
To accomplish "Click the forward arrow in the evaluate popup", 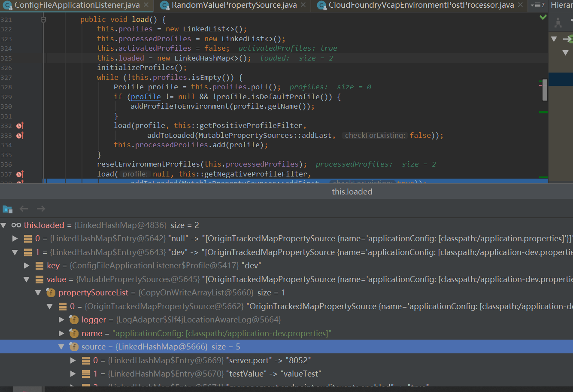I will pyautogui.click(x=41, y=209).
